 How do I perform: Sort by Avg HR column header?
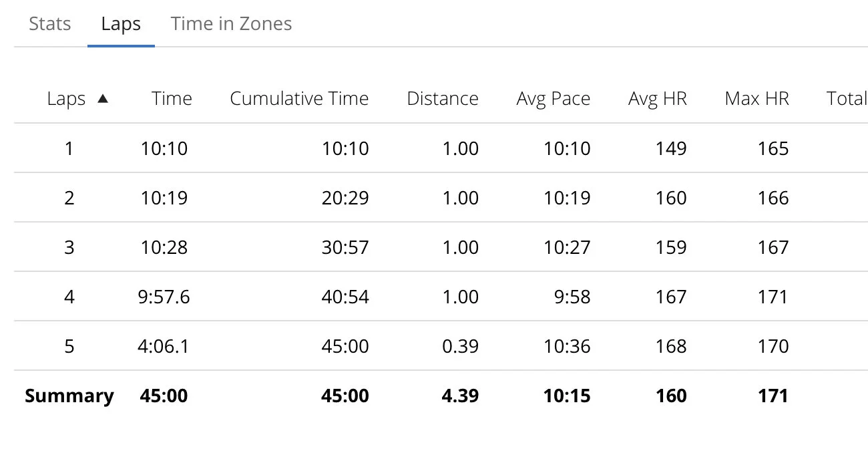(658, 99)
